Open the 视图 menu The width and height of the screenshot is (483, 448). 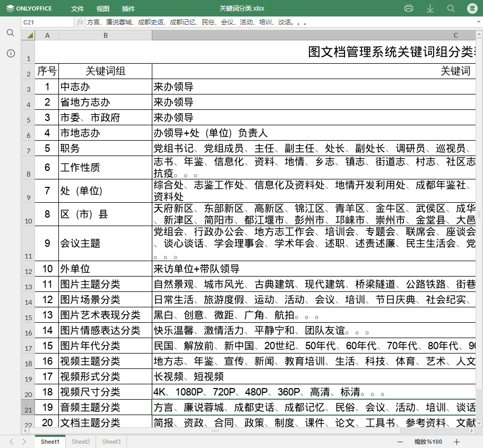[103, 9]
